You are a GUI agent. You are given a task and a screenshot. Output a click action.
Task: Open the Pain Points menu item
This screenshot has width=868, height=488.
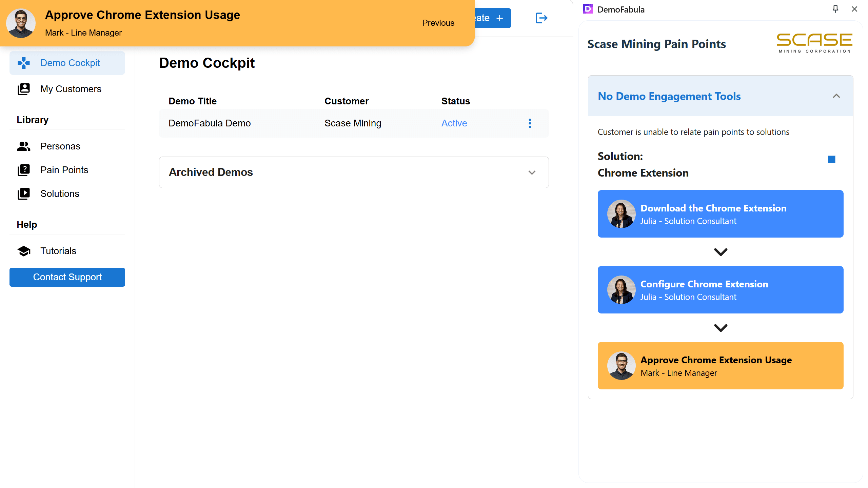pyautogui.click(x=64, y=170)
